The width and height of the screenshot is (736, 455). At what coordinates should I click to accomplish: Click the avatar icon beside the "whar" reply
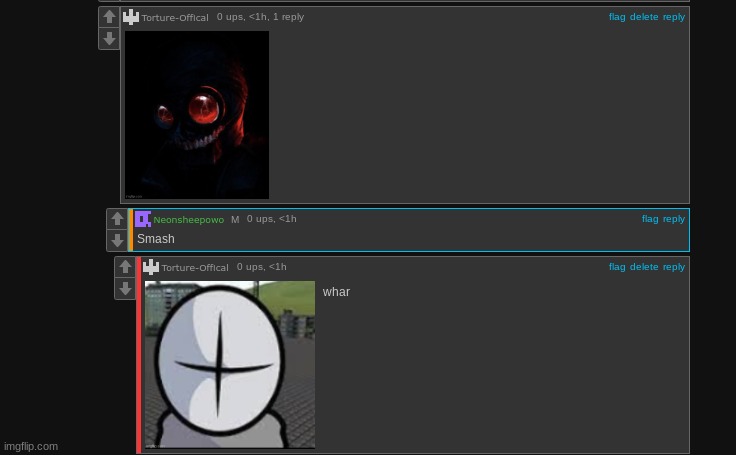[x=151, y=267]
